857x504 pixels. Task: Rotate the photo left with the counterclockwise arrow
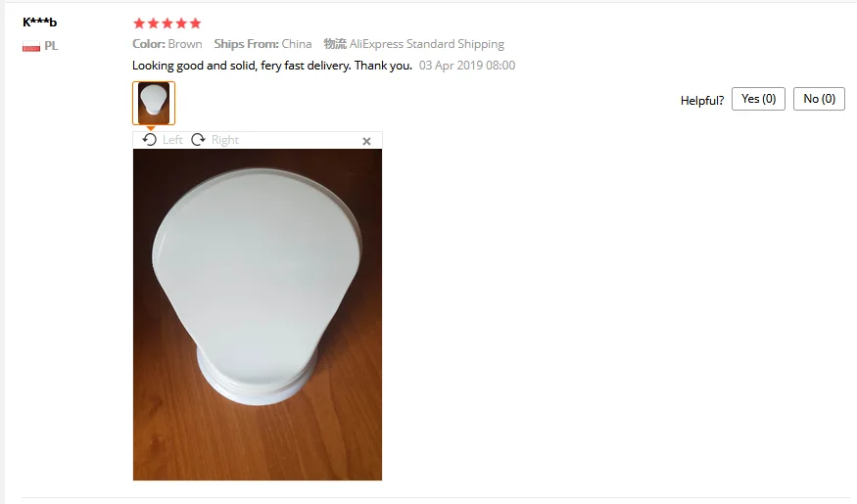point(149,140)
